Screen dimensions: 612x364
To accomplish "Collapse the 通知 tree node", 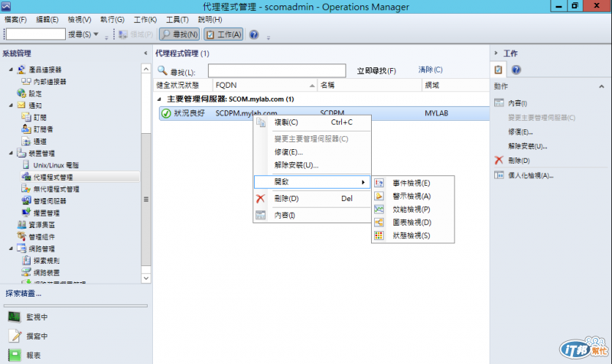I will pyautogui.click(x=11, y=106).
